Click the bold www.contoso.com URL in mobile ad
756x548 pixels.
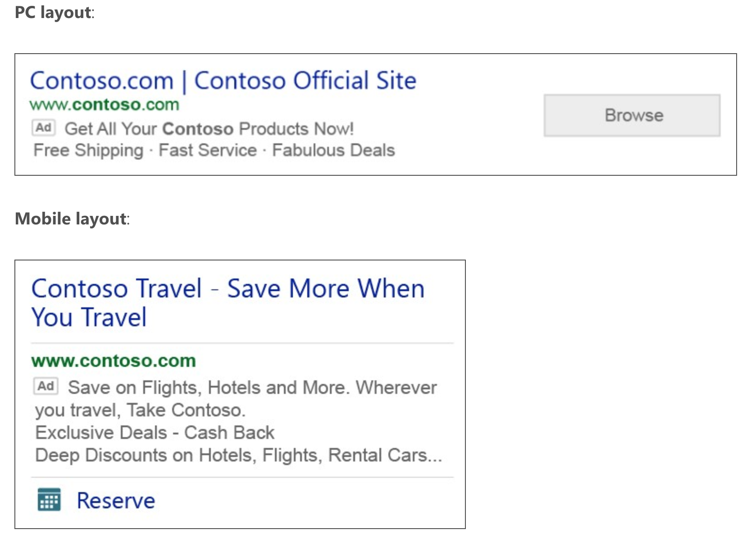tap(114, 361)
